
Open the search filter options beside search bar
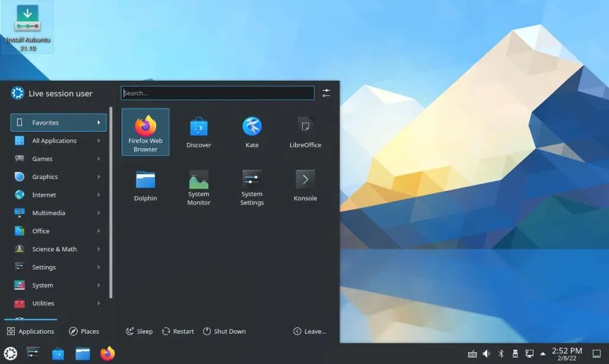point(326,92)
